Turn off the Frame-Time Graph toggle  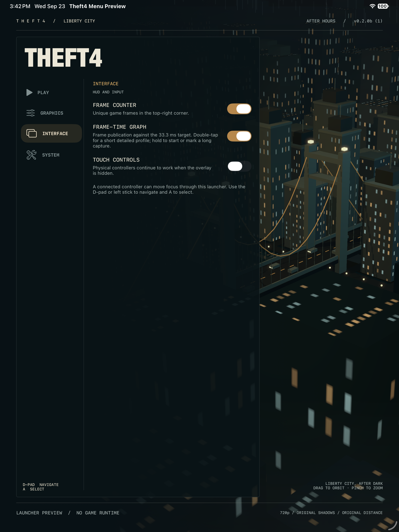click(x=239, y=136)
